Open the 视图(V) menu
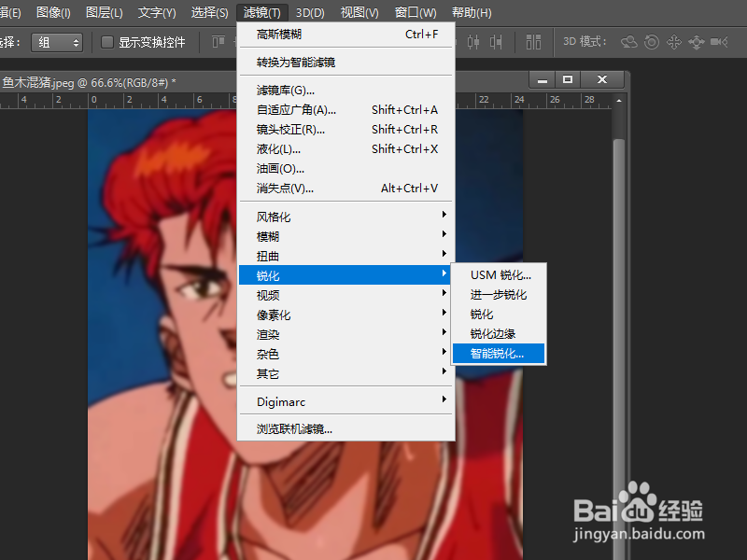Image resolution: width=747 pixels, height=560 pixels. (x=359, y=12)
